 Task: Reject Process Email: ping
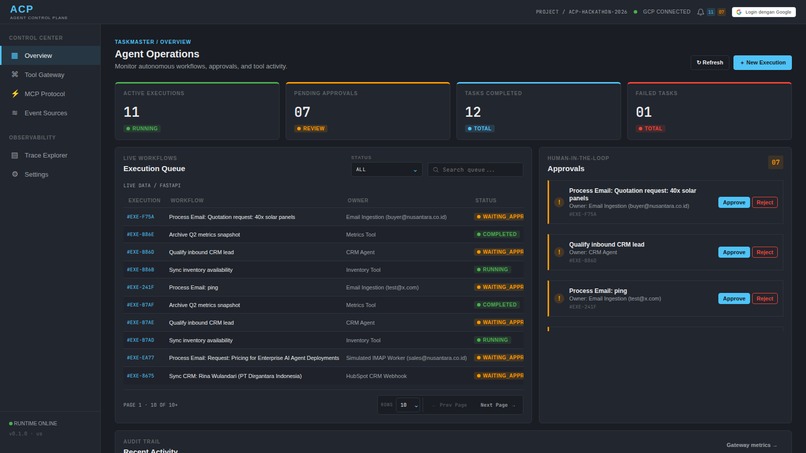click(x=764, y=299)
